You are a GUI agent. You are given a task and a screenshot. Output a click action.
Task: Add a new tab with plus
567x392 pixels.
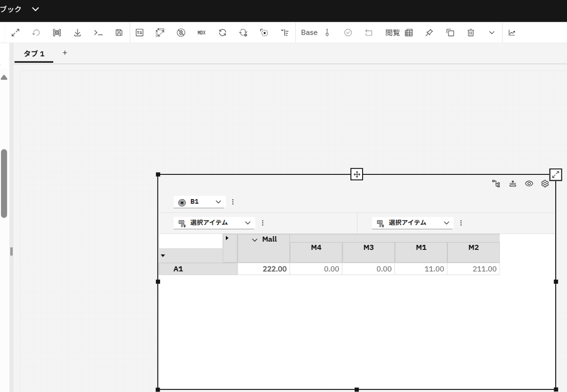[x=65, y=53]
